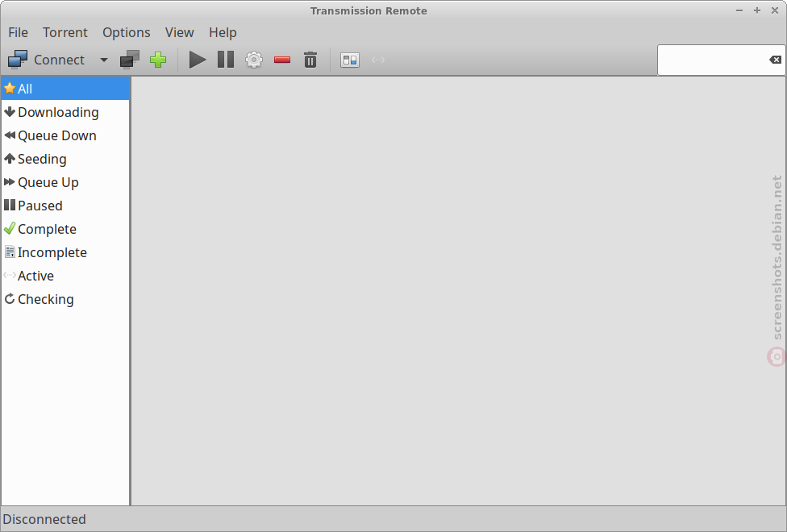Open the Help menu

pyautogui.click(x=223, y=32)
